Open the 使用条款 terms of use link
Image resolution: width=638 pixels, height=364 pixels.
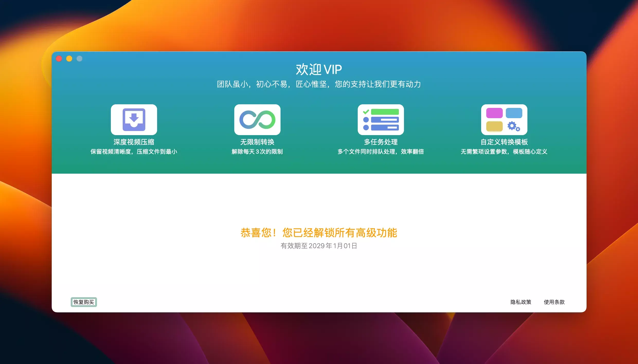click(x=554, y=302)
